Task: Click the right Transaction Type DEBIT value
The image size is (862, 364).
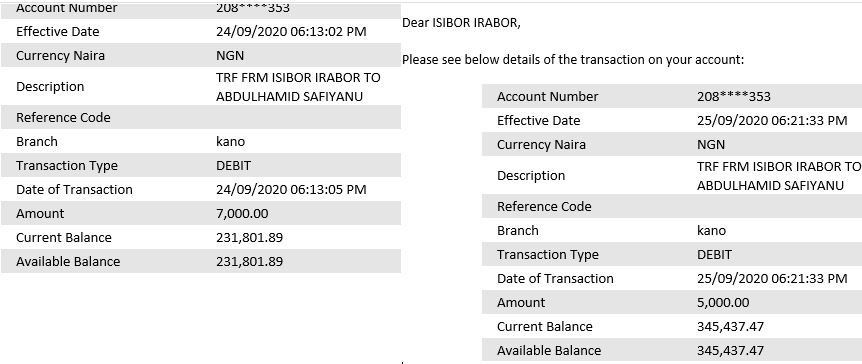Action: point(714,255)
